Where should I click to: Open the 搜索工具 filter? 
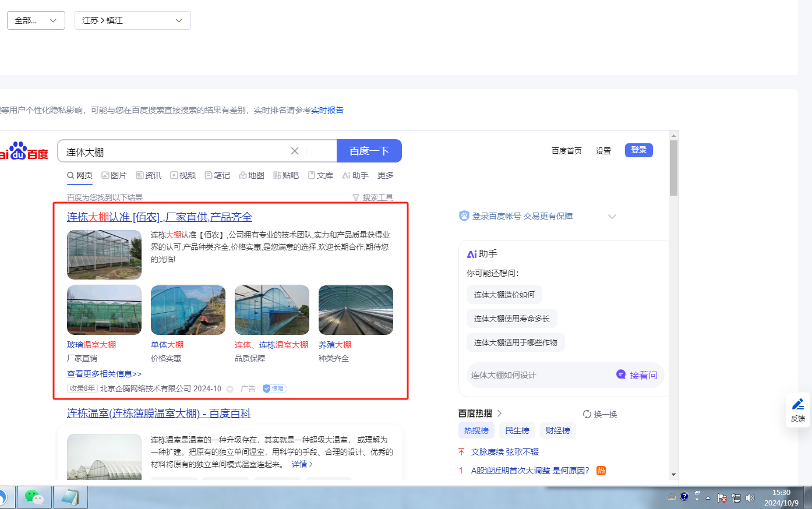coord(373,197)
